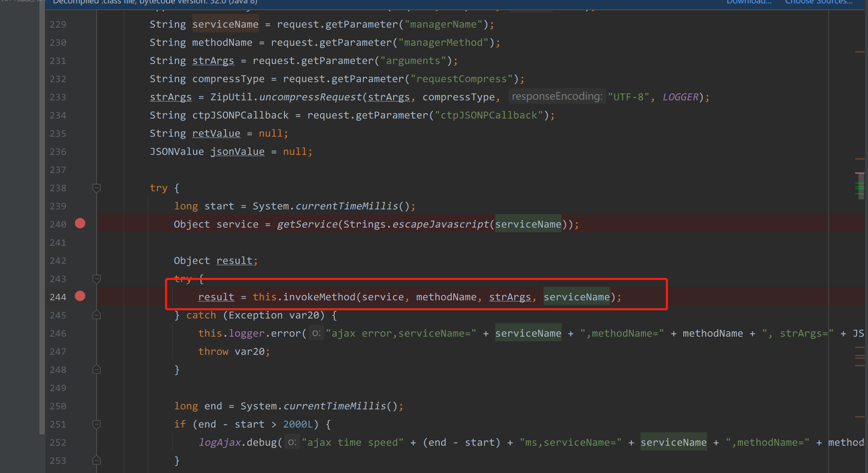This screenshot has width=868, height=473.
Task: Click the LOGGER constant on line 233
Action: coord(680,97)
